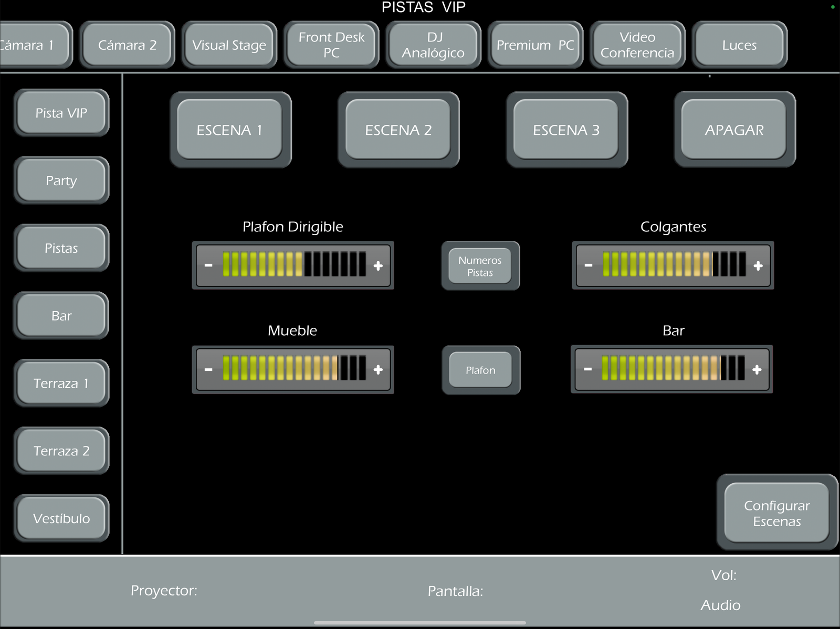Decrease Plafon Dirigible level with minus
The height and width of the screenshot is (629, 840).
point(208,266)
